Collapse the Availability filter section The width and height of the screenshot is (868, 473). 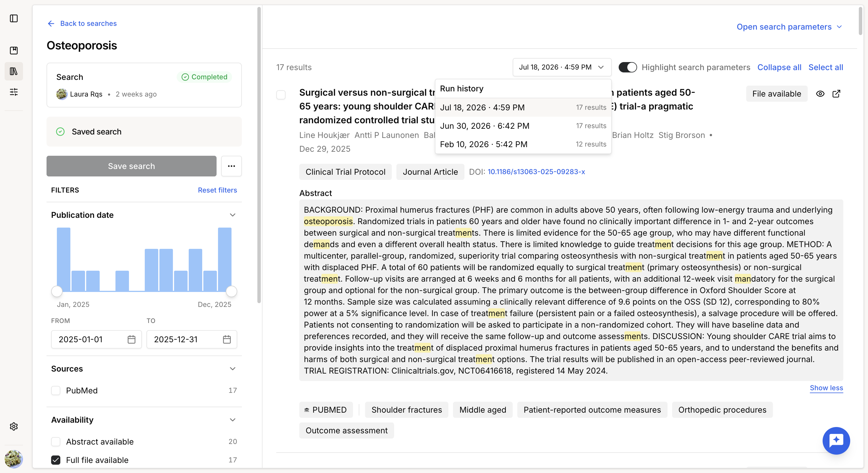pos(232,420)
